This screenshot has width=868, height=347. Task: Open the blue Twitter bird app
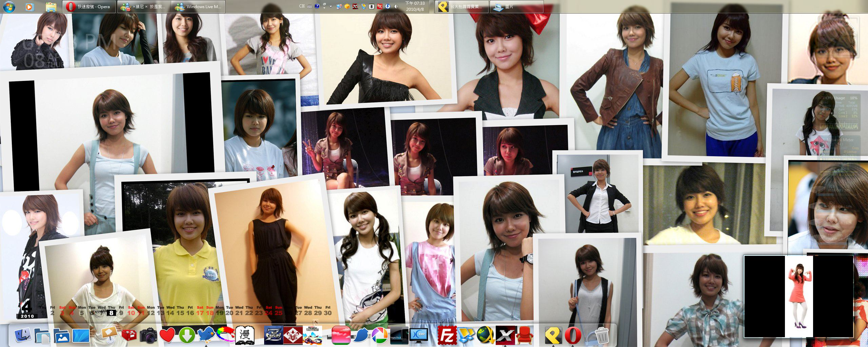206,335
